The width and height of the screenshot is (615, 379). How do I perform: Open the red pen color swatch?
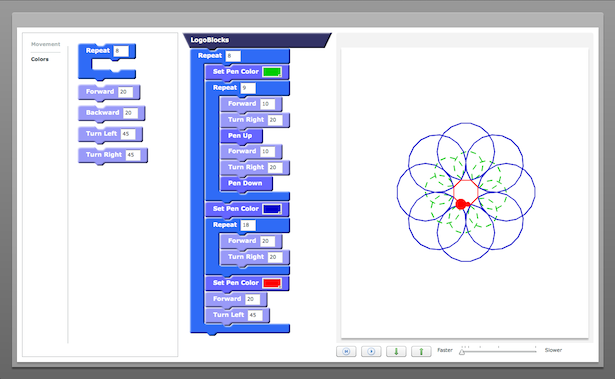point(272,283)
